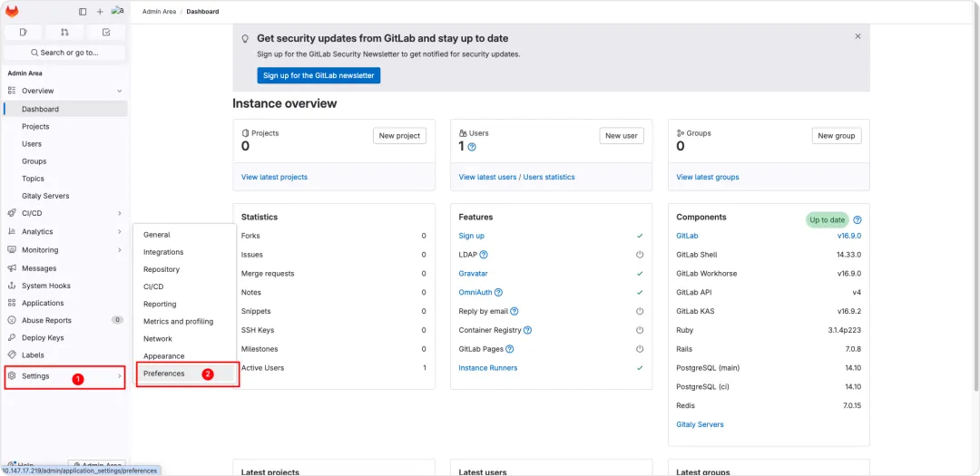Expand the CI/CD sidebar section
This screenshot has width=980, height=476.
tap(119, 213)
